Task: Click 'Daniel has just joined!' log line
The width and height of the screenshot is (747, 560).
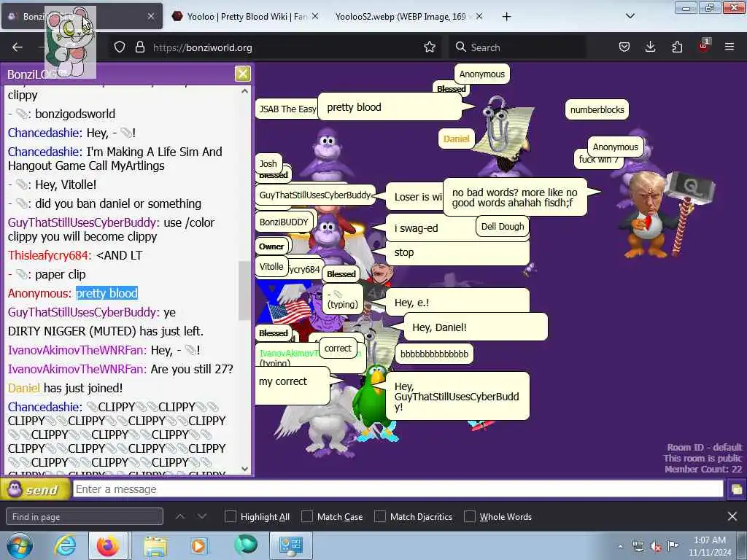Action: [65, 388]
